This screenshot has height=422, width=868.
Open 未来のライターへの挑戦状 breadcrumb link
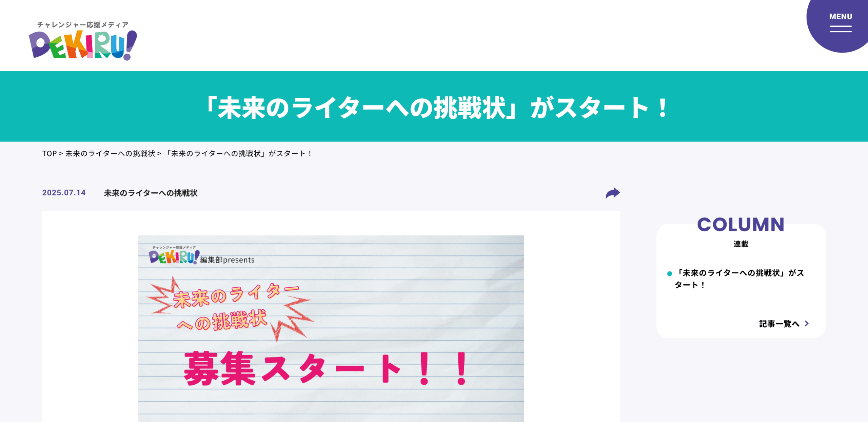pos(110,154)
